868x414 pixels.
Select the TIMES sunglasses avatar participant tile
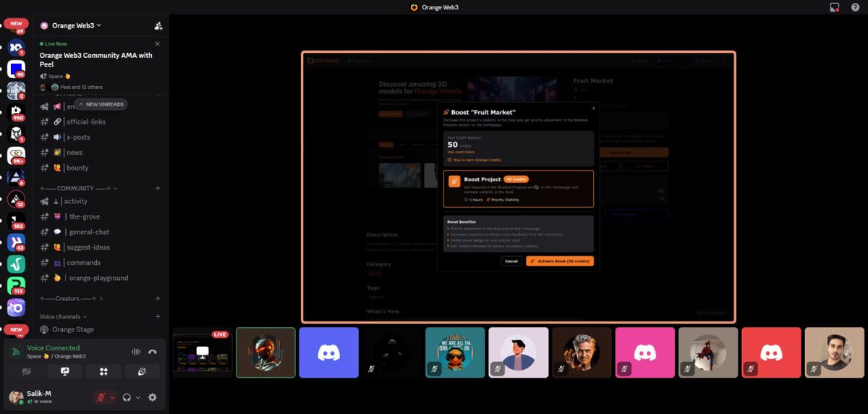click(x=455, y=352)
